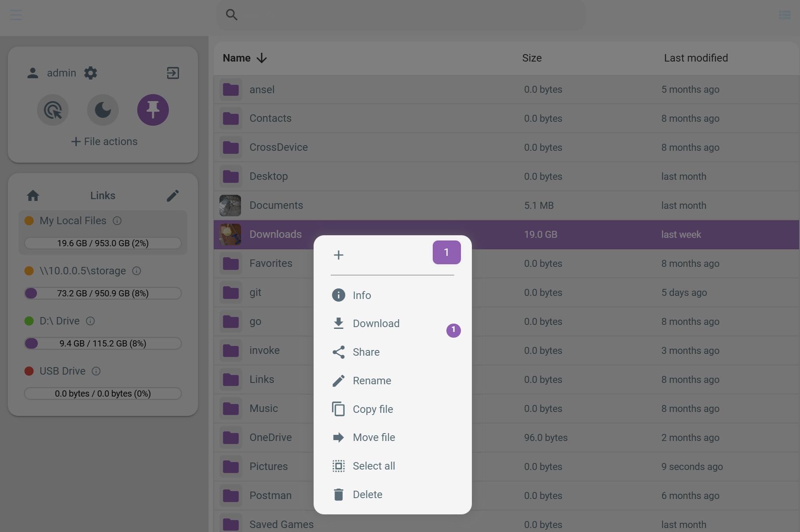This screenshot has height=532, width=800.
Task: Toggle dark mode with the moon icon
Action: point(102,110)
